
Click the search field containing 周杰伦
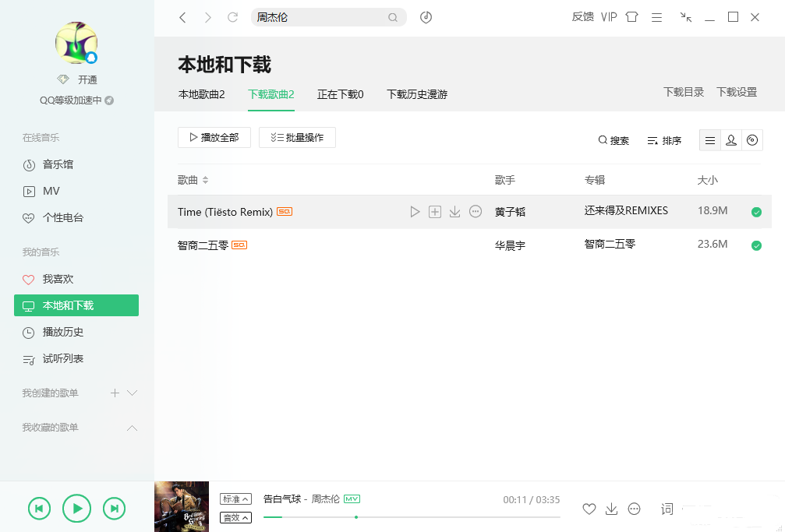(x=320, y=17)
